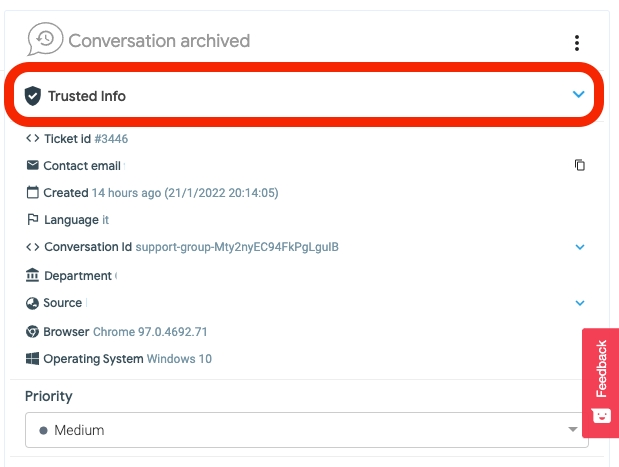Click the Contact email envelope icon
This screenshot has height=467, width=619.
click(x=33, y=165)
